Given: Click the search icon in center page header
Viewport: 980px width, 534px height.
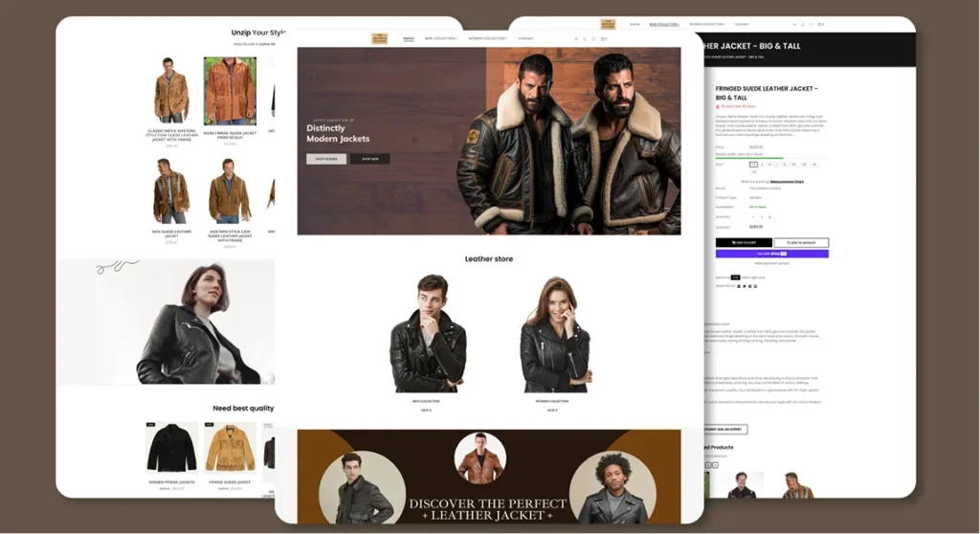Looking at the screenshot, I should click(x=576, y=39).
